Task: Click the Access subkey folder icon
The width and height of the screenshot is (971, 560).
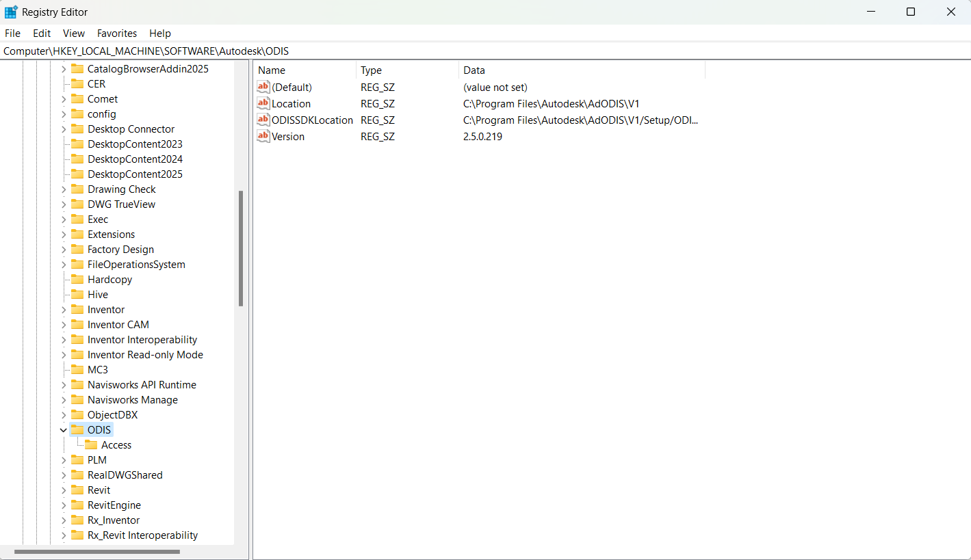Action: 91,445
